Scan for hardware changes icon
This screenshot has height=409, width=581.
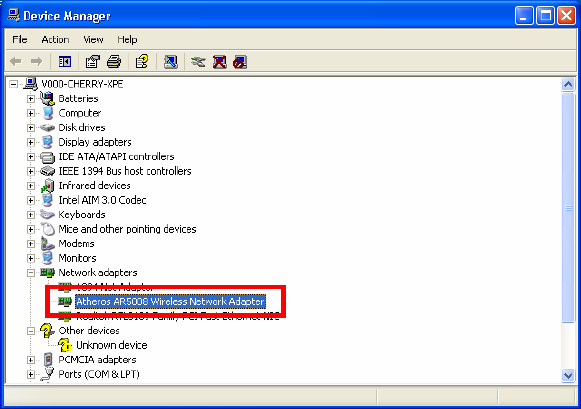click(170, 61)
